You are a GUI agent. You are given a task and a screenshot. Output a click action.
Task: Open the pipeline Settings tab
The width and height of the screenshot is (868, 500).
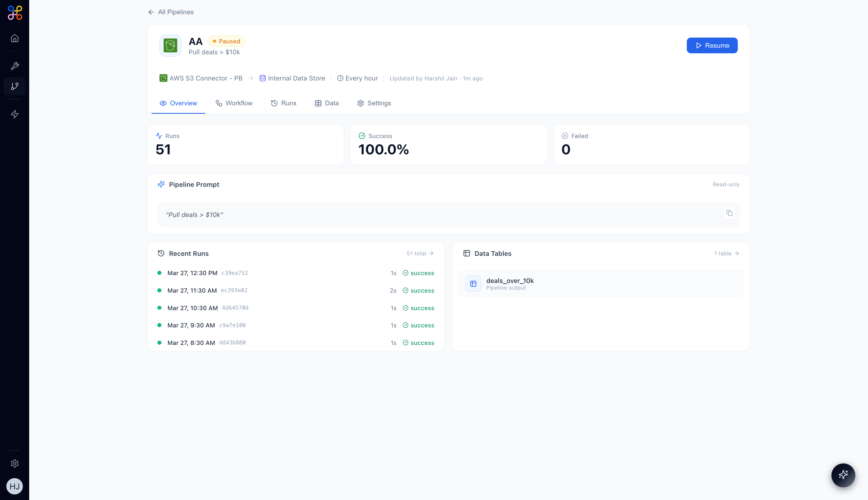(374, 103)
